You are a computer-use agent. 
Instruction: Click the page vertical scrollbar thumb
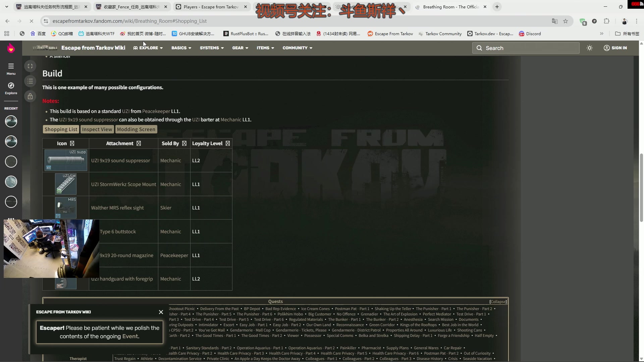[641, 188]
